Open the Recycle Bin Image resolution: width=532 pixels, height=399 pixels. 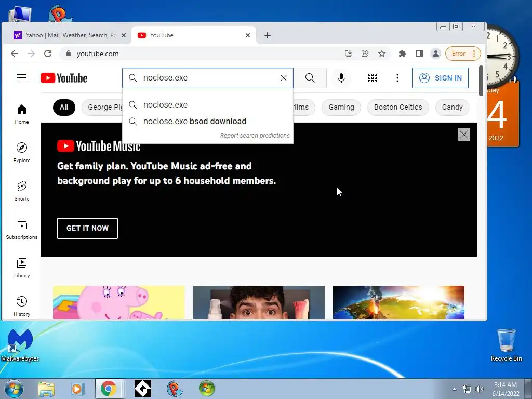pos(506,345)
